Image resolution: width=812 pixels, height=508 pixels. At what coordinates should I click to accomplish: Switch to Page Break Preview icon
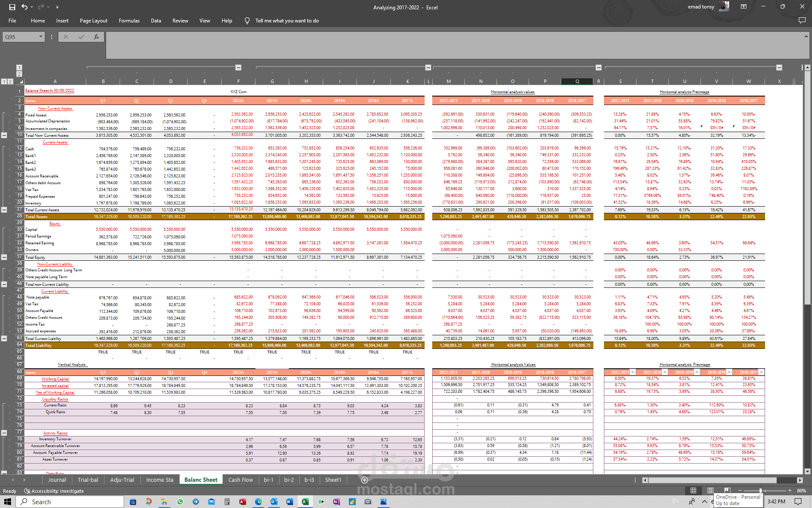tap(727, 491)
